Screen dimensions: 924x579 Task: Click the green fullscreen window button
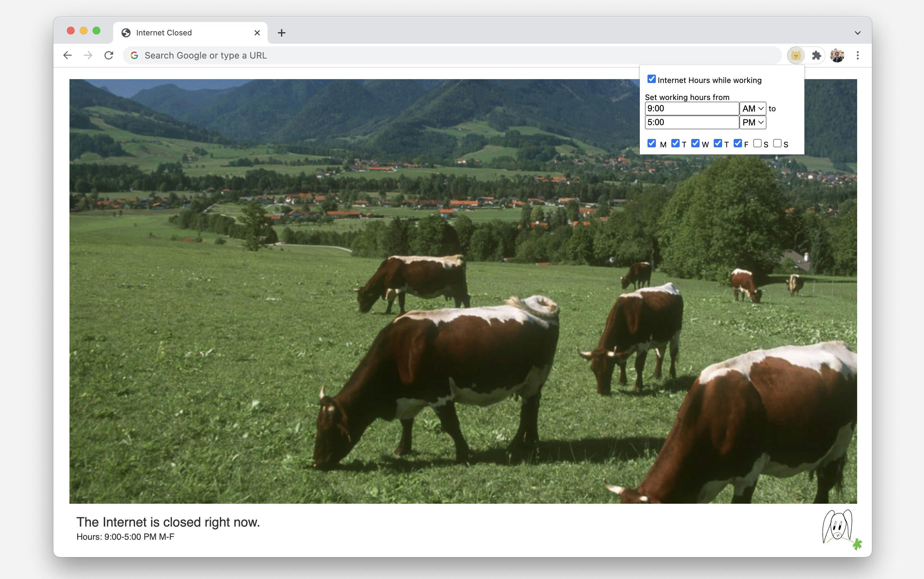pos(96,31)
